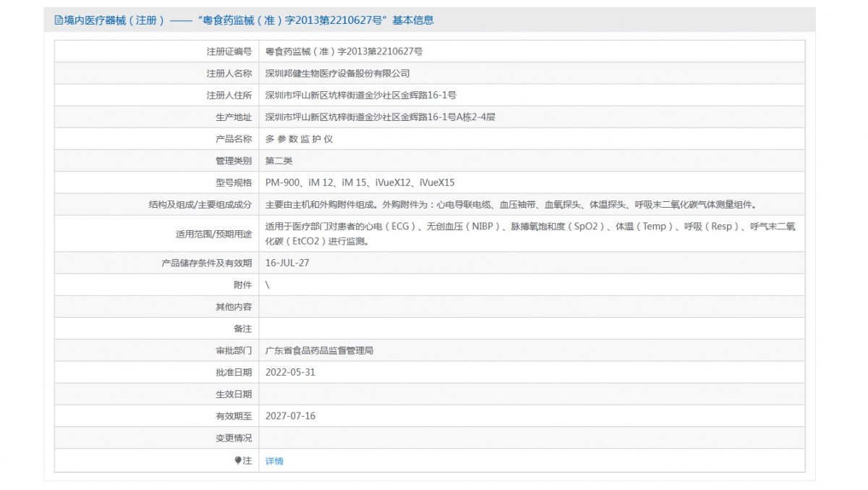Select the expiry date 2027-07-16

click(290, 415)
